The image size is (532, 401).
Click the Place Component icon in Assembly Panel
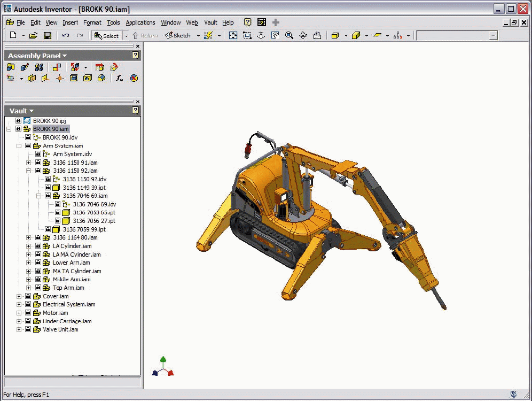click(x=11, y=67)
